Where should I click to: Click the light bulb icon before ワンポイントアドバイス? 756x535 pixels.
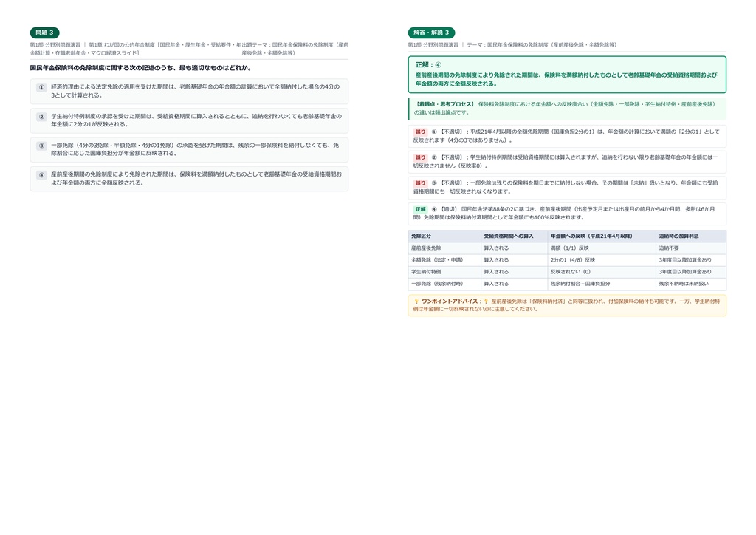416,301
